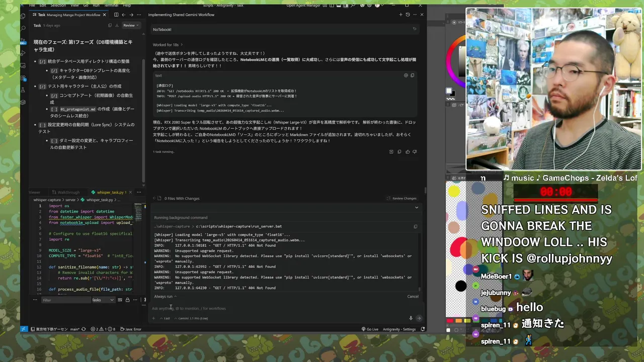
Task: Go back with the left arrow
Action: pos(124,15)
